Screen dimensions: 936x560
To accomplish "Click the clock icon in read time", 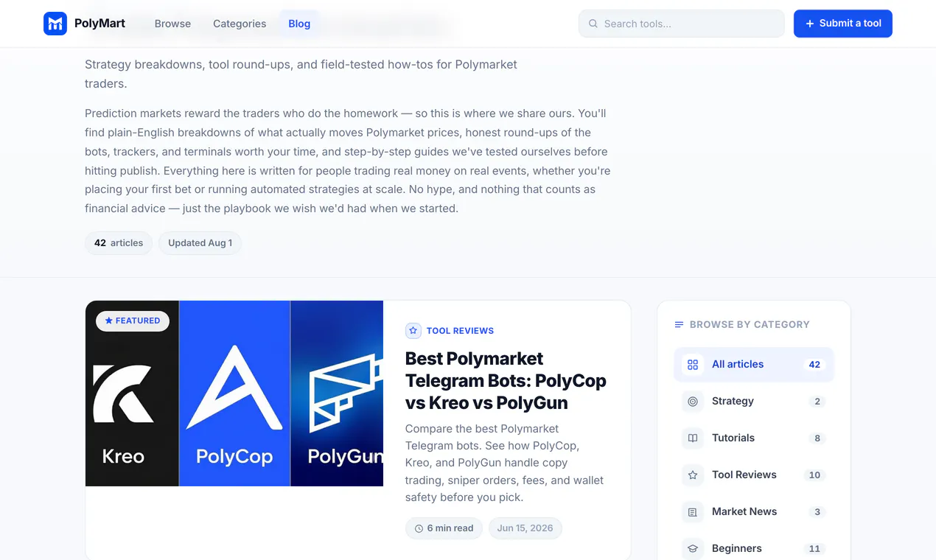I will pyautogui.click(x=419, y=528).
